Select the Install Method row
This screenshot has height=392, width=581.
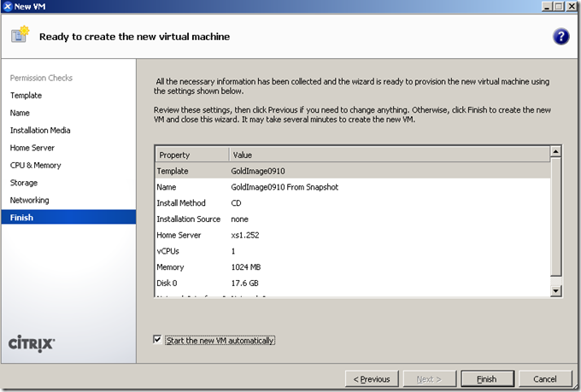click(353, 203)
